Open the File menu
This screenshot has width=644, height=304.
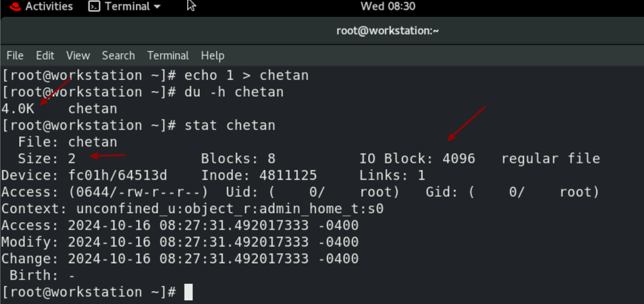click(15, 56)
